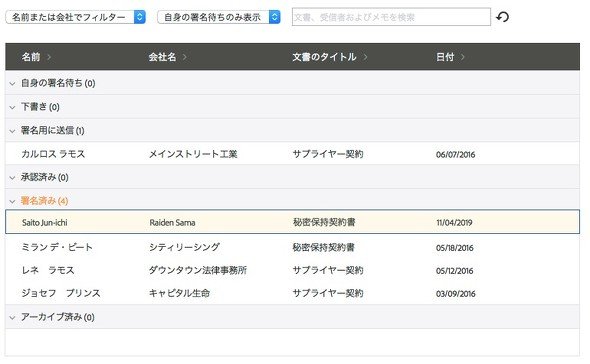The height and width of the screenshot is (364, 590).
Task: Click company メインストリート工業
Action: coord(193,154)
